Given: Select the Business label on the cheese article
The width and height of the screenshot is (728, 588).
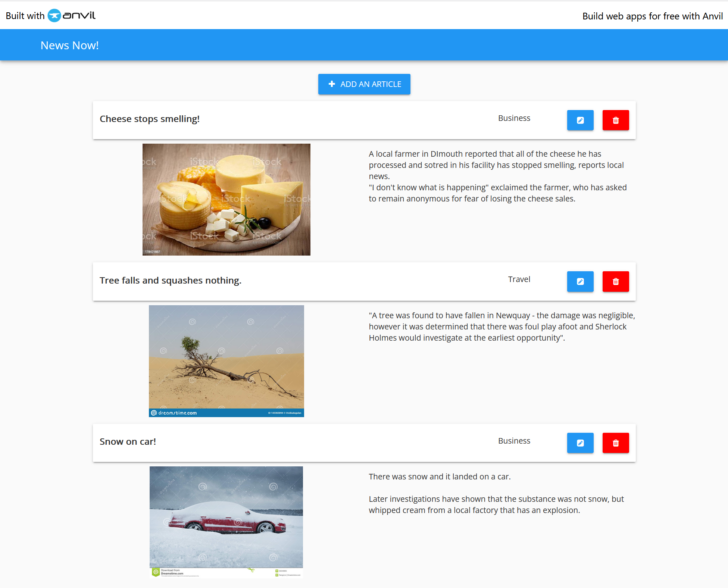Looking at the screenshot, I should coord(514,118).
